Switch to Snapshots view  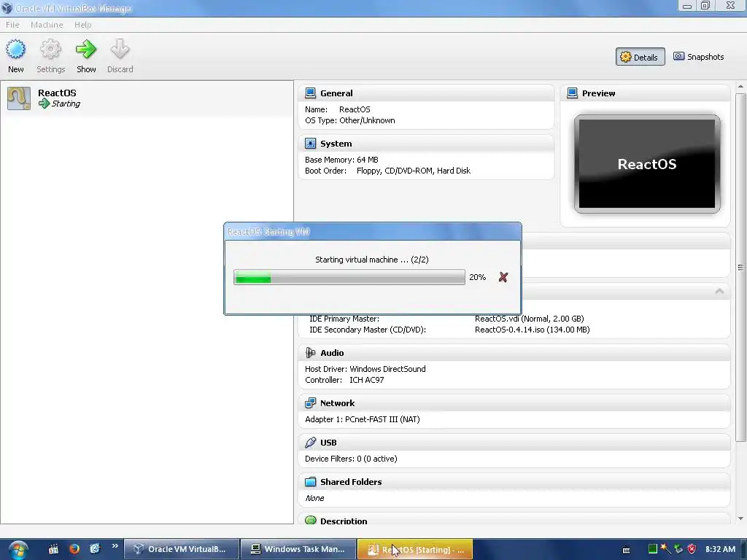pos(698,57)
